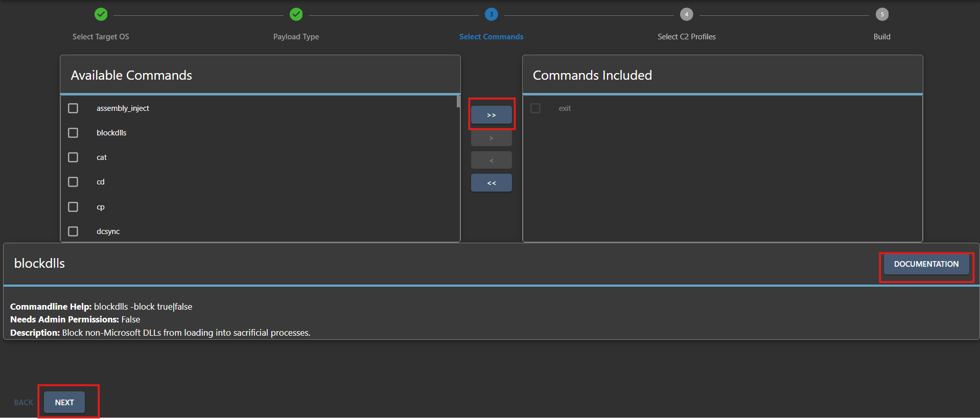The height and width of the screenshot is (419, 980).
Task: Click the 'Available Commands' panel heading
Action: coord(131,75)
